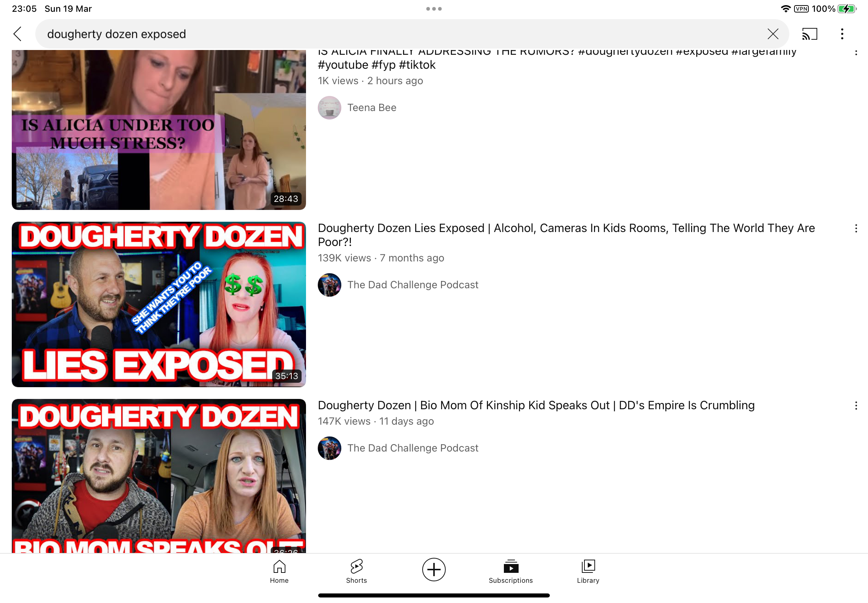Viewport: 868px width, 603px height.
Task: Open options for Lies Exposed video
Action: (856, 228)
